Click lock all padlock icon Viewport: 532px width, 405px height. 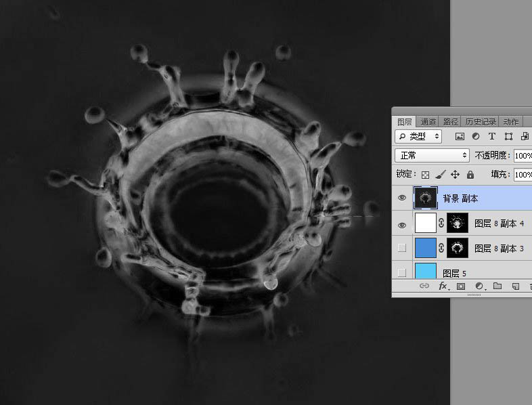coord(470,175)
